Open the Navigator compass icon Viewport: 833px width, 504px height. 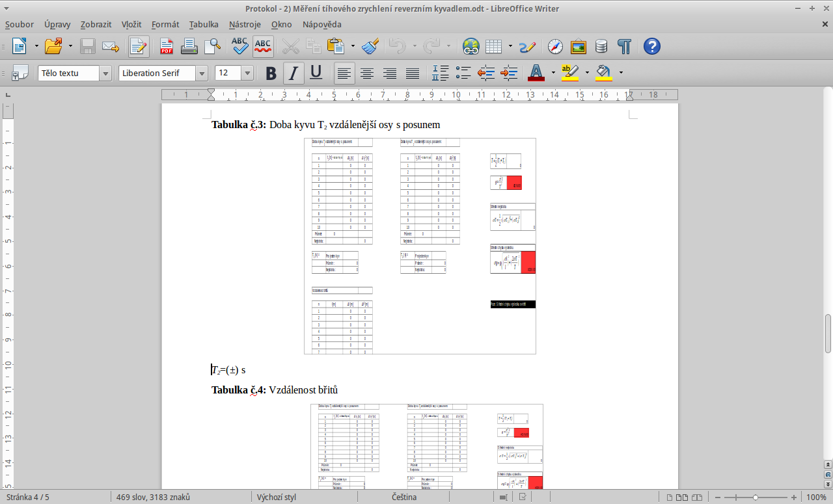coord(555,46)
